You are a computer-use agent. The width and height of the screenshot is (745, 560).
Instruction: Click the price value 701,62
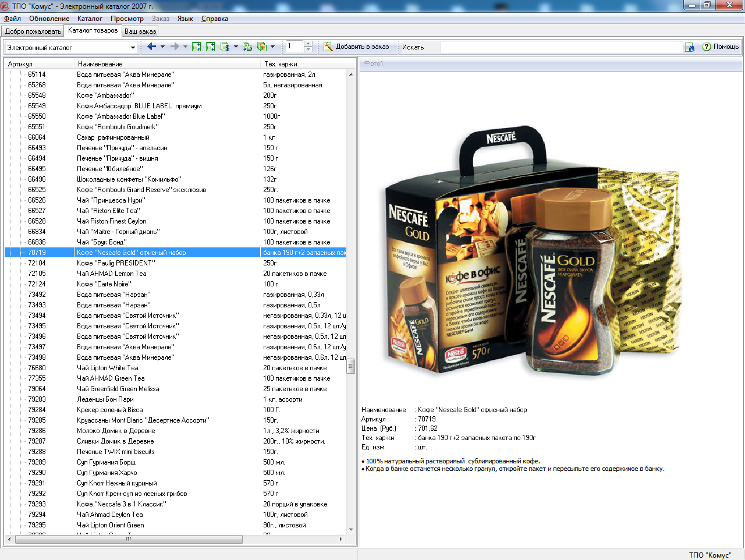pos(428,428)
